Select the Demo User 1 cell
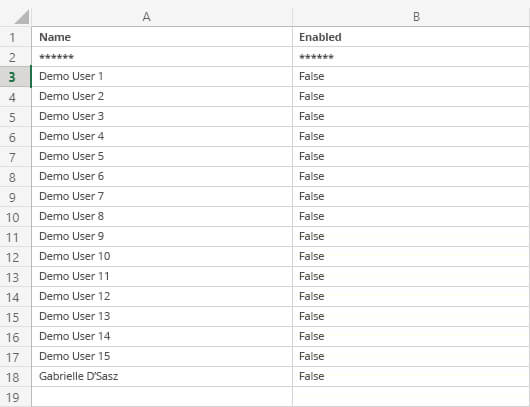This screenshot has height=407, width=530. 162,77
